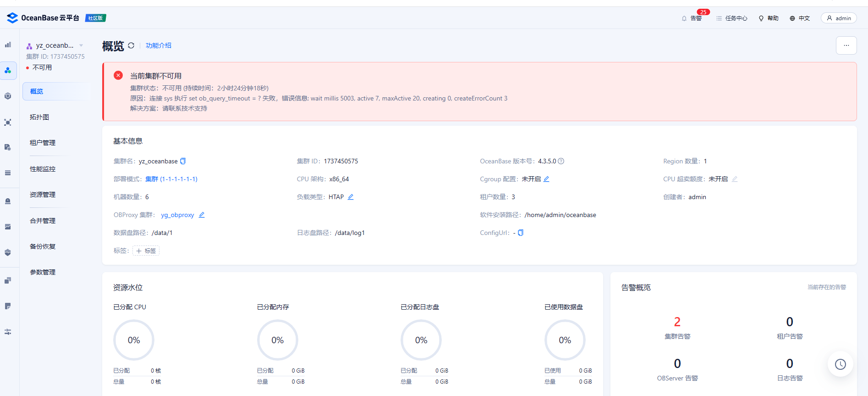Open the stacked-lines icon in the sidebar
The height and width of the screenshot is (396, 868).
8,173
